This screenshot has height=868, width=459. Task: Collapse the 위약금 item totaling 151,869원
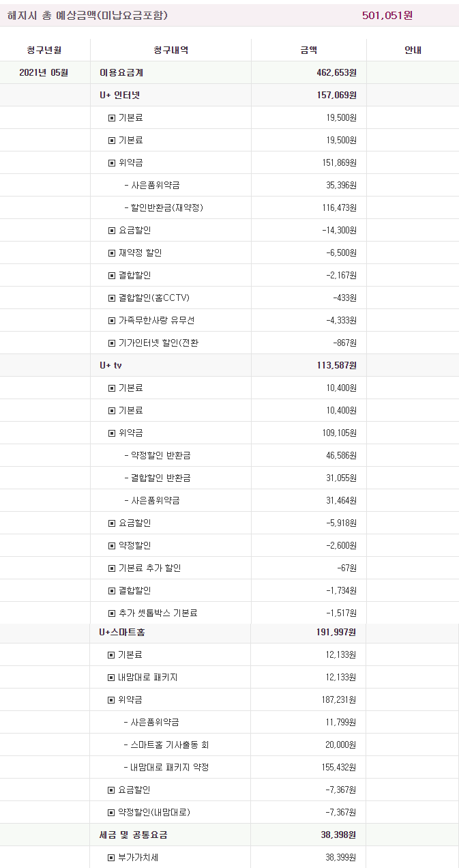click(x=112, y=163)
